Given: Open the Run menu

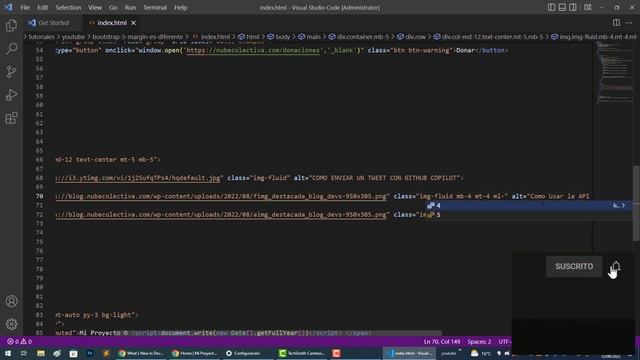Looking at the screenshot, I should 130,7.
